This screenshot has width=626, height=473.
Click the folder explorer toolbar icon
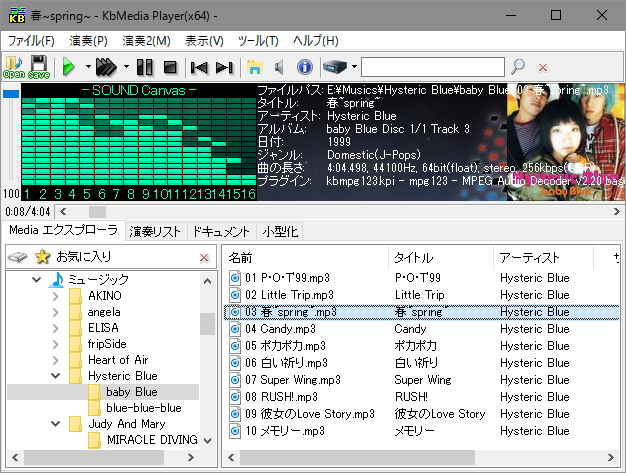[254, 67]
